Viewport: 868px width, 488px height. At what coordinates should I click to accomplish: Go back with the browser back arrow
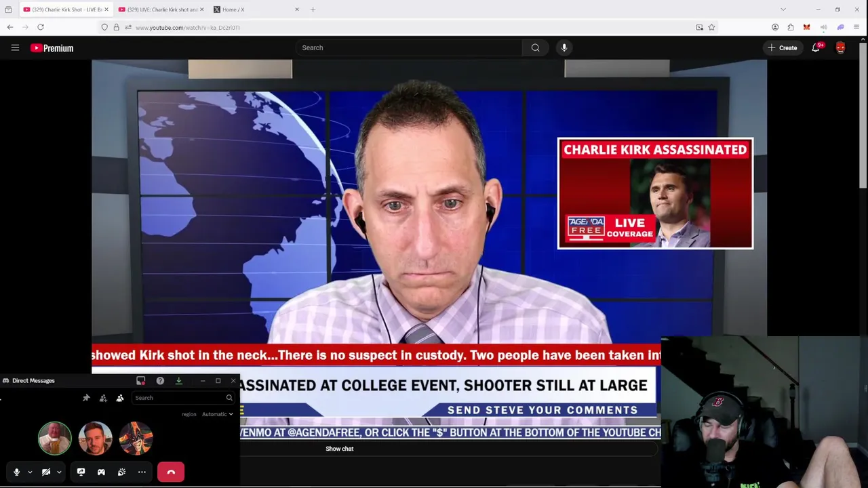9,27
